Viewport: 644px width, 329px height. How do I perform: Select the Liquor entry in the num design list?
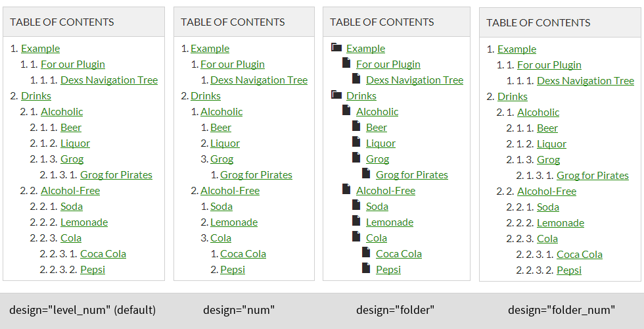(x=225, y=143)
